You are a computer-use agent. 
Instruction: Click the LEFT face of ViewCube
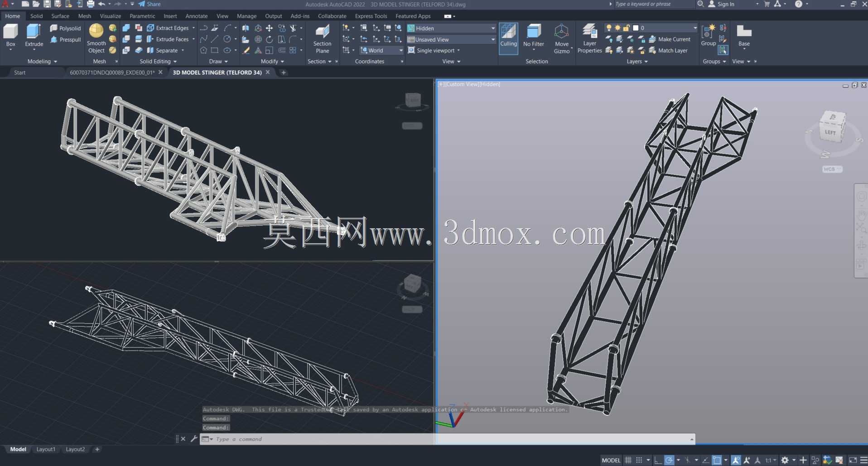[x=831, y=132]
